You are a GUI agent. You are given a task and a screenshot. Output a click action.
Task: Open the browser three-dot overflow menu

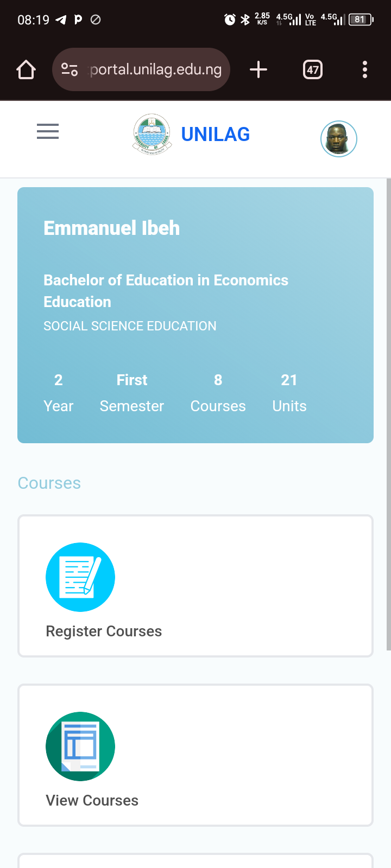tap(364, 69)
